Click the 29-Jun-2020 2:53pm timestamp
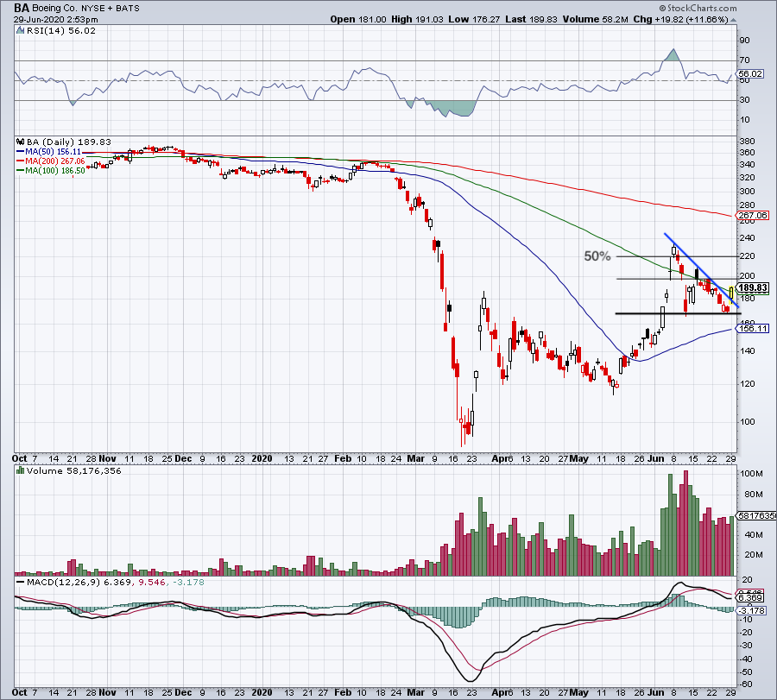 tap(55, 20)
